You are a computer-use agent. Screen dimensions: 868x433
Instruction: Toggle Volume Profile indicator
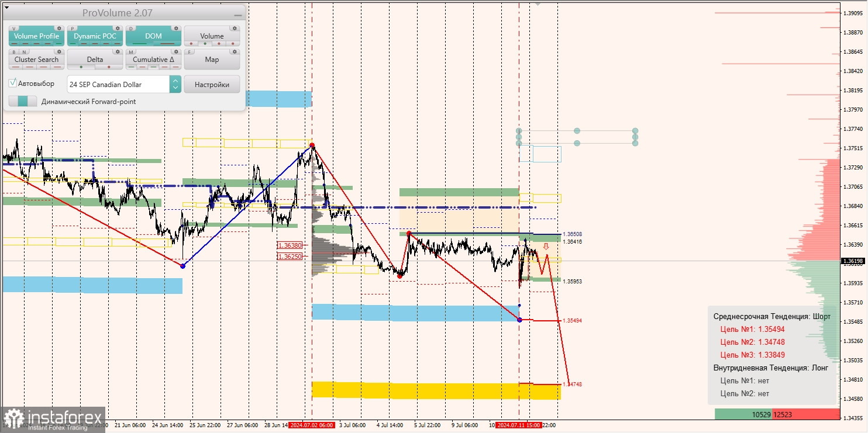[36, 36]
